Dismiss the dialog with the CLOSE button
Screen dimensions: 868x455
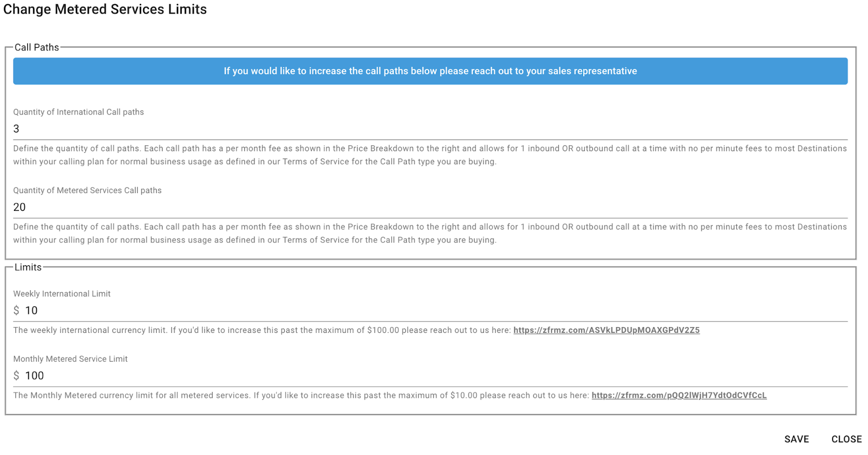(846, 439)
